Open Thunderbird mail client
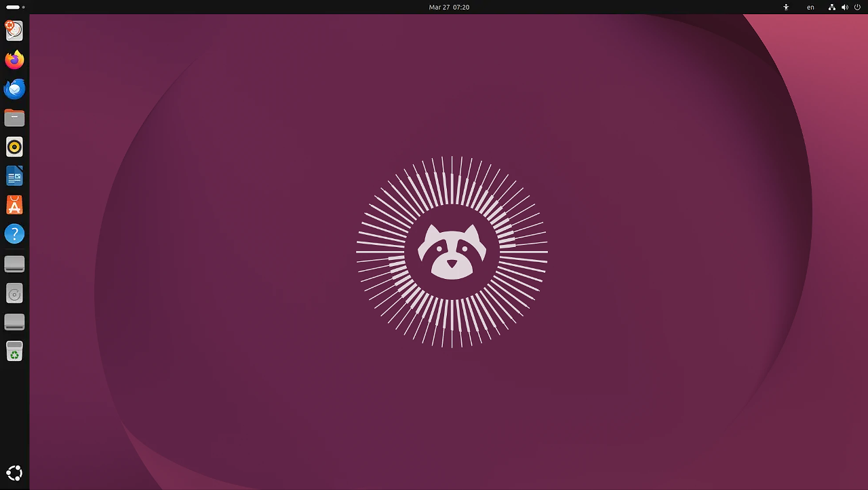Viewport: 868px width, 490px height. (14, 89)
